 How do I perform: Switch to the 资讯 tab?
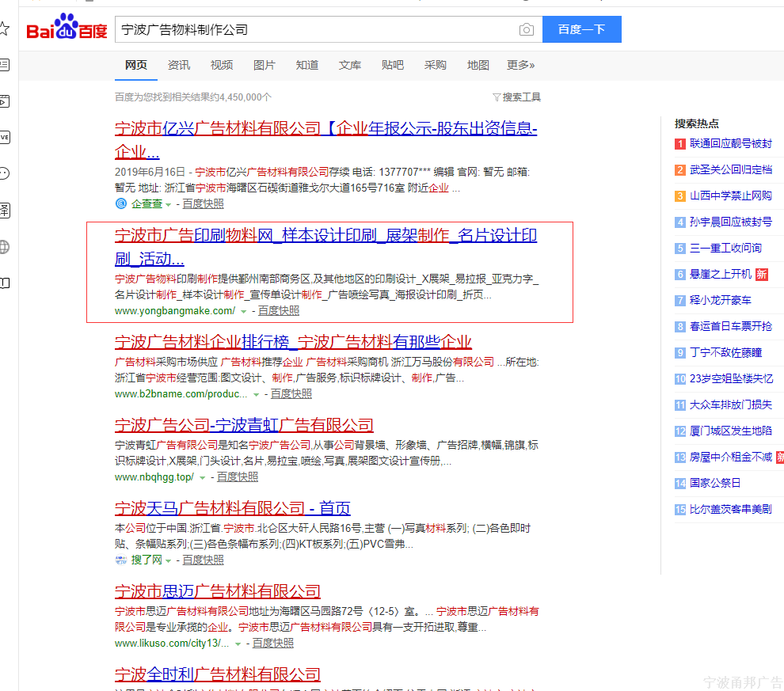click(x=178, y=65)
